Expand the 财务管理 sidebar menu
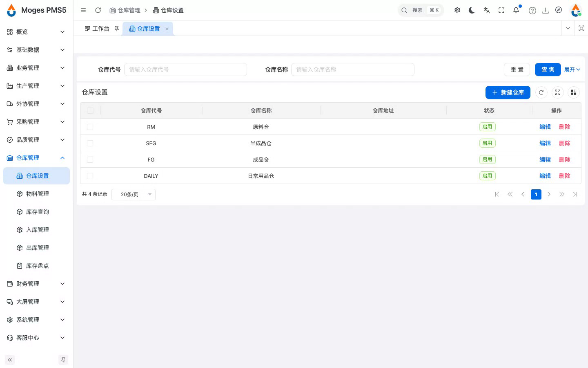The image size is (588, 368). [36, 284]
